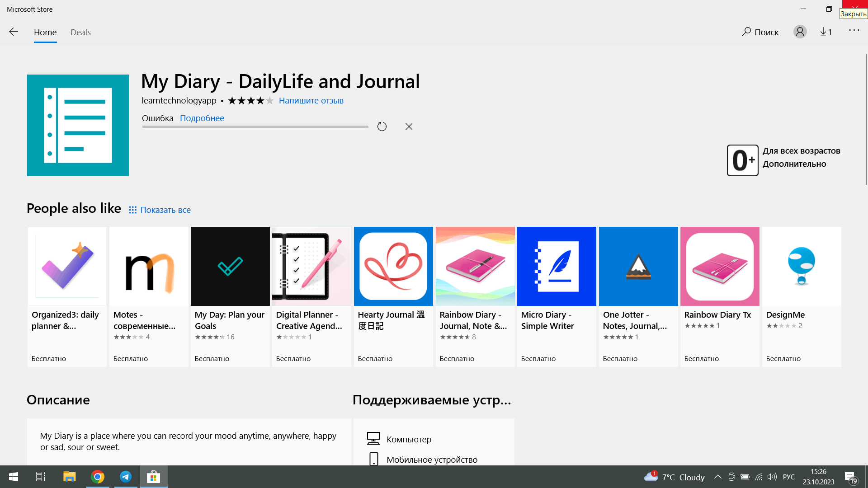Viewport: 868px width, 488px height.
Task: Open Telegram from the taskbar
Action: [x=126, y=477]
